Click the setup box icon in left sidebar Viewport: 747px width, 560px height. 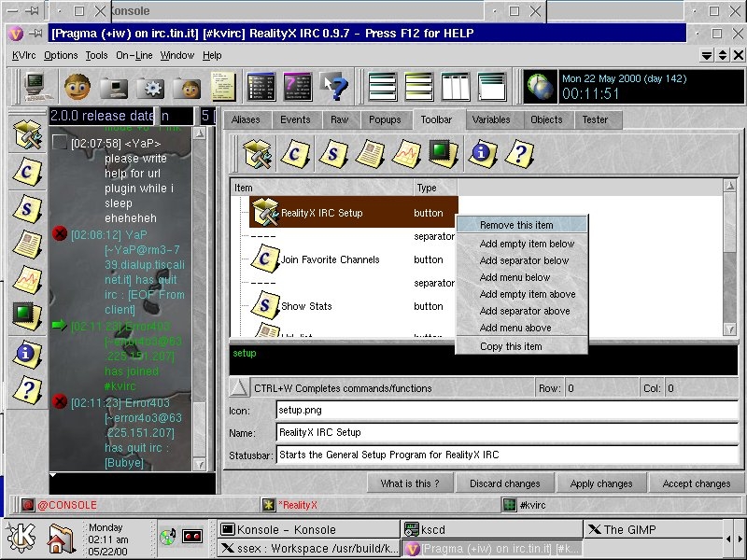tap(27, 133)
